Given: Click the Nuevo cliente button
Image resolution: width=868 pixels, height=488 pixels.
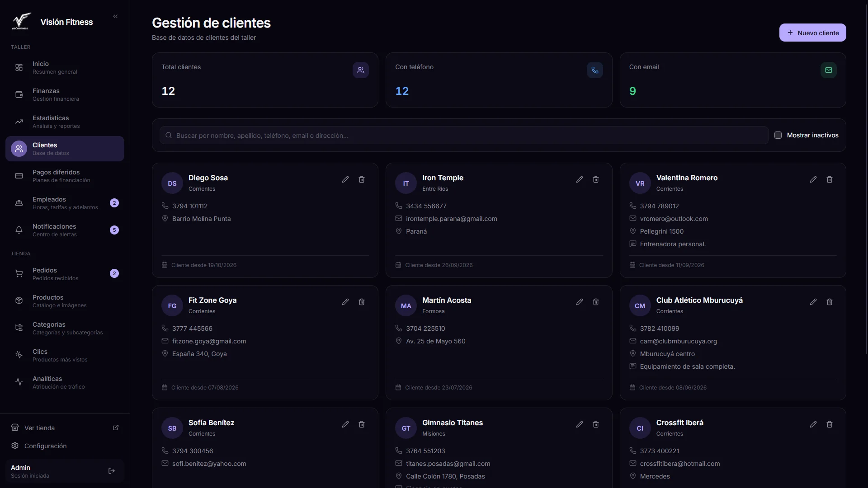Looking at the screenshot, I should point(812,33).
